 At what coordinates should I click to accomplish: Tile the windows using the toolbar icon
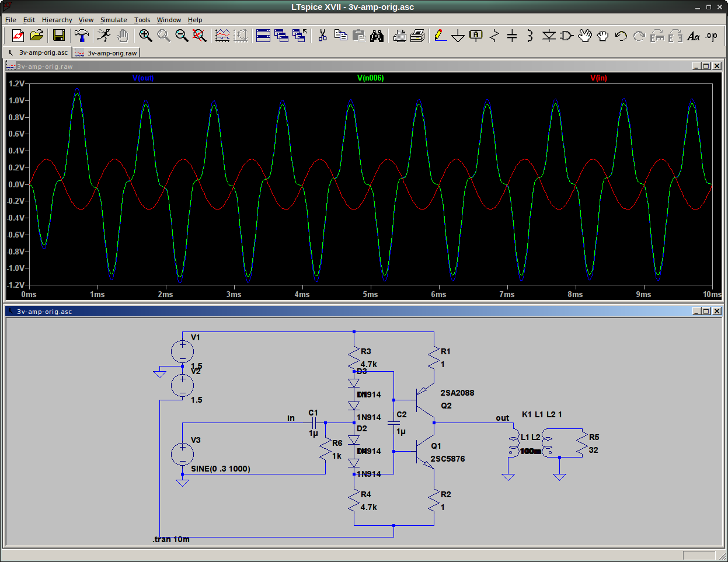(x=263, y=36)
